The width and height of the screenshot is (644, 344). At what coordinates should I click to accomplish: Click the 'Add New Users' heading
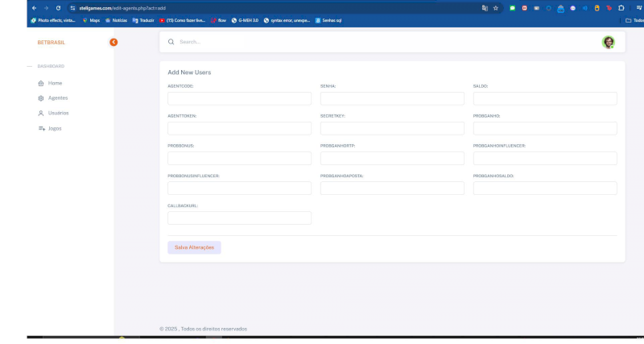[x=189, y=73]
